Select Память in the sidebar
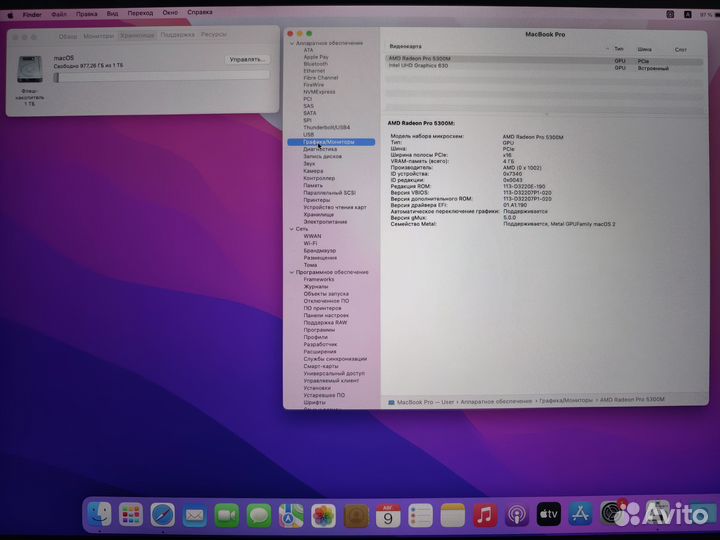 [313, 186]
